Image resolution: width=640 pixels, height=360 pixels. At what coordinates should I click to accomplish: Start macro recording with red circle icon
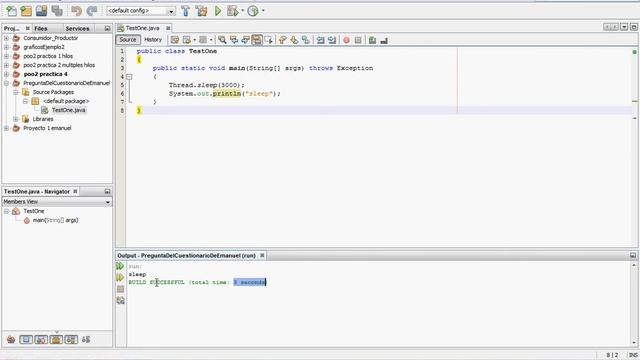tap(347, 40)
